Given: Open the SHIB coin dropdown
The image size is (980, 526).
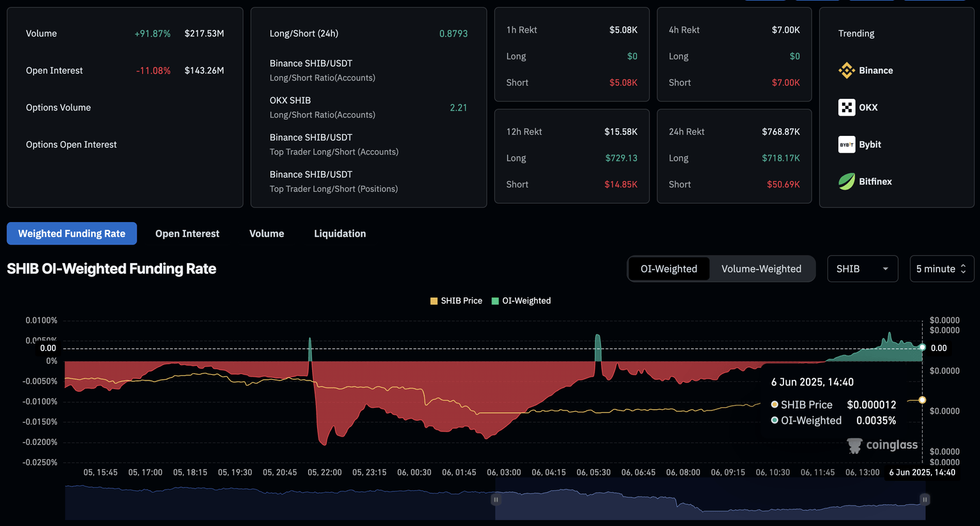Looking at the screenshot, I should click(862, 269).
